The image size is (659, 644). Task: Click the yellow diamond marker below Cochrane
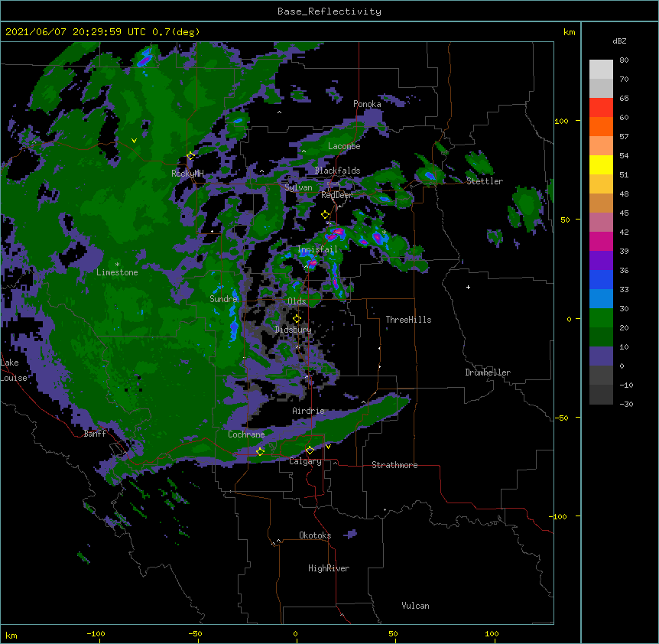pos(260,451)
